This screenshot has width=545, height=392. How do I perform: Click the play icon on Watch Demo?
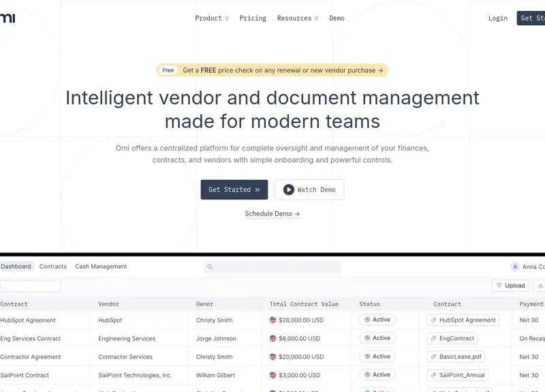(289, 190)
